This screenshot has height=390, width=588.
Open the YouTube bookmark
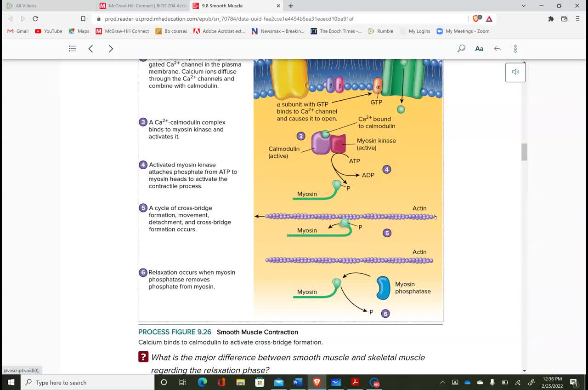(x=49, y=31)
